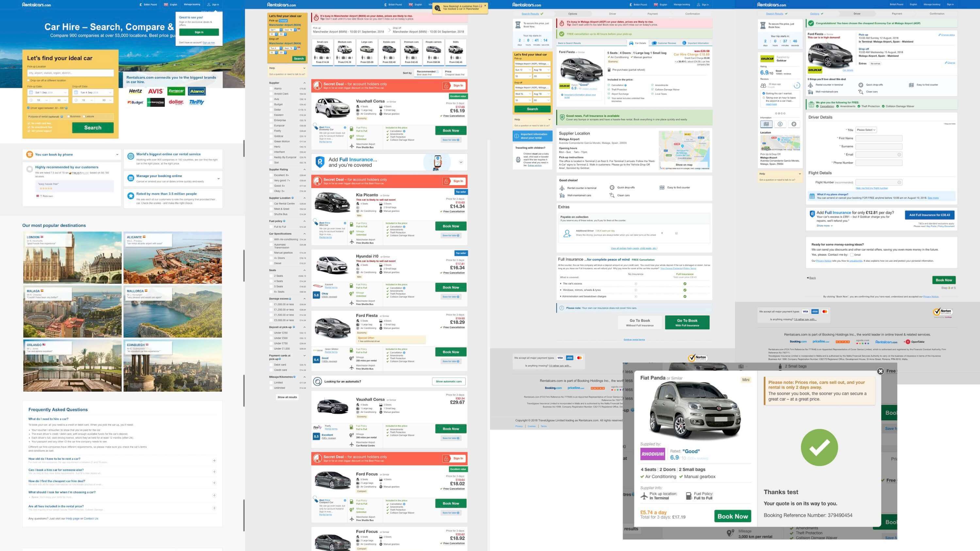This screenshot has width=980, height=551.
Task: Tick the Email contact checkbox on the driver page
Action: (852, 255)
